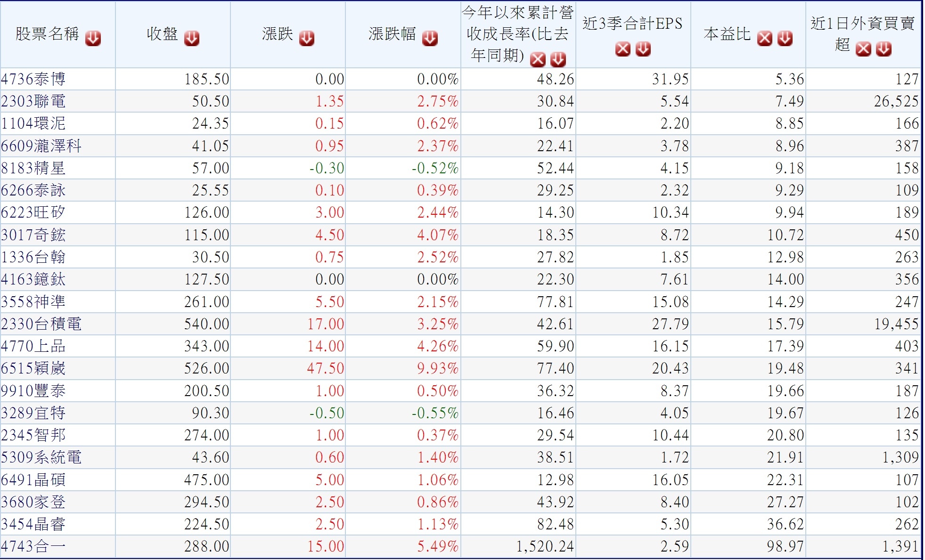
Task: Click the 本益比 column header text
Action: (x=727, y=34)
